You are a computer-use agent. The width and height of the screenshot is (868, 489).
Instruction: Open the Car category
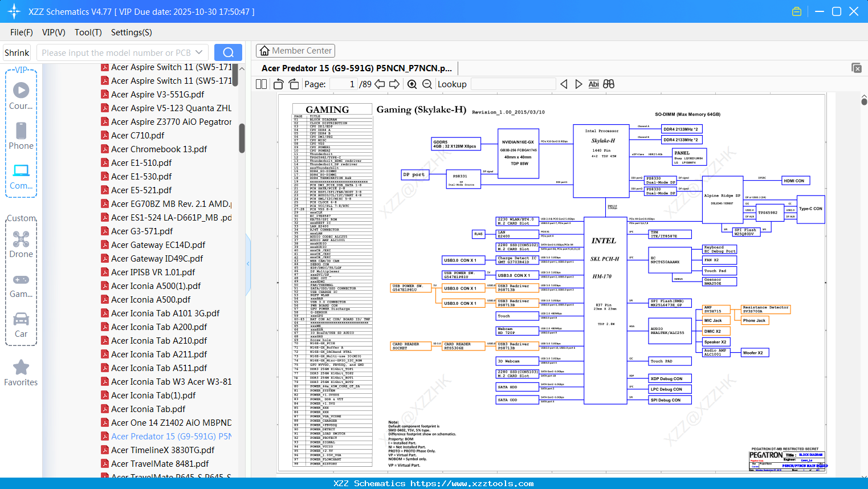coord(21,324)
